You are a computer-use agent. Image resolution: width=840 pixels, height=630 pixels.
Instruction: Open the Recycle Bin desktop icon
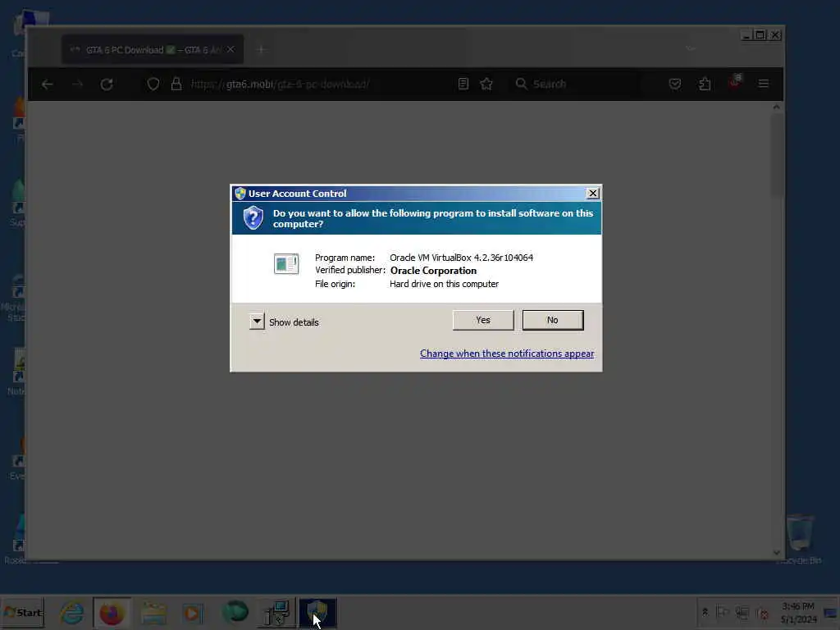point(800,538)
